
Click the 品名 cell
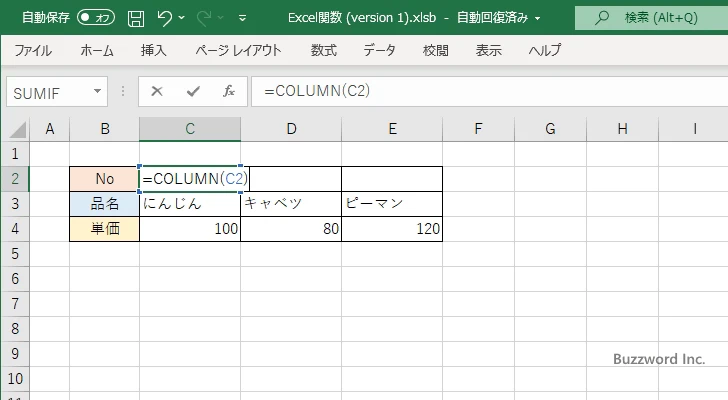coord(104,204)
